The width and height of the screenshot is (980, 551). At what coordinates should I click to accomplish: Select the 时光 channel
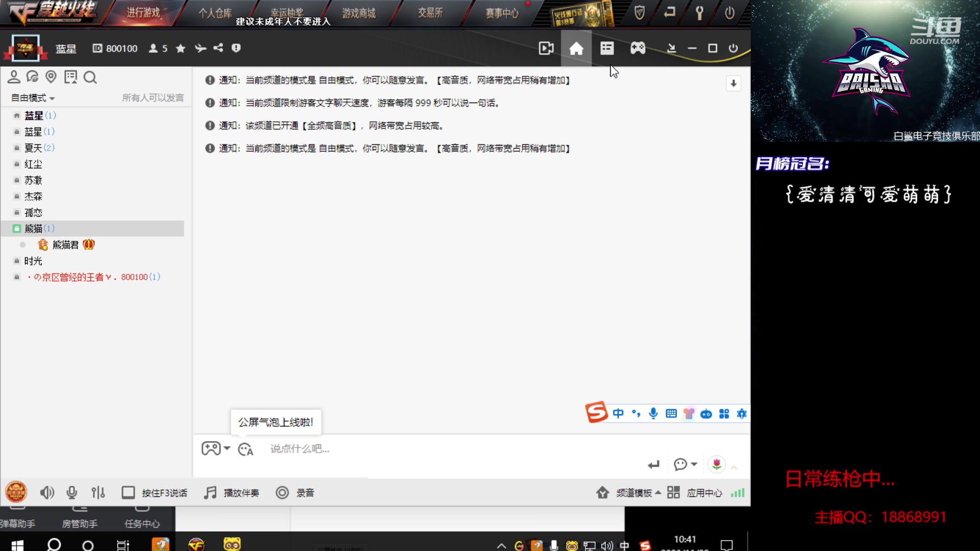click(33, 261)
